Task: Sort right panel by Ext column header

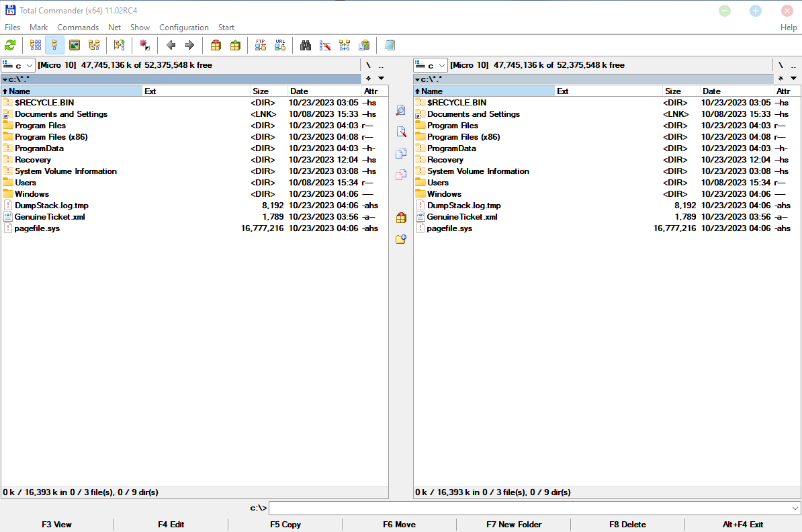Action: click(x=608, y=91)
